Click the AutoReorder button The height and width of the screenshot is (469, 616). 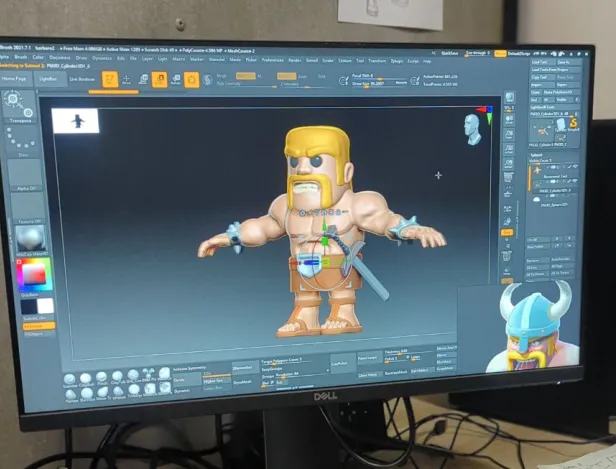click(561, 260)
